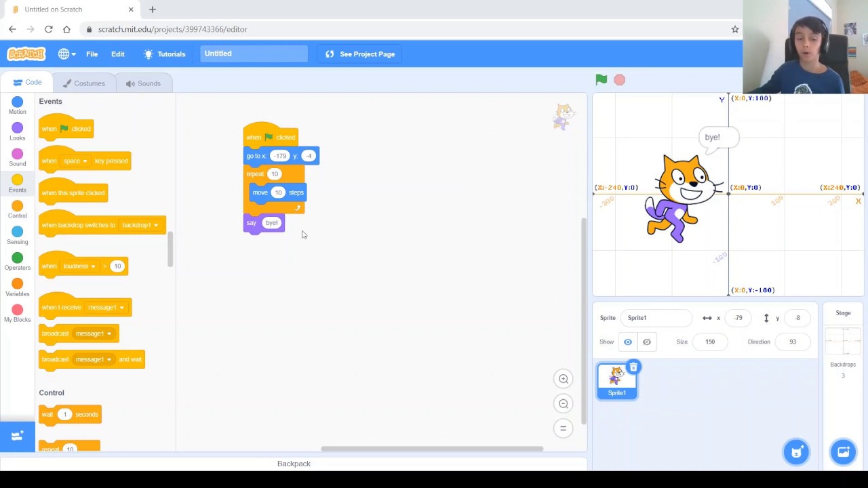Open the My Blocks category
868x488 pixels.
(x=17, y=314)
